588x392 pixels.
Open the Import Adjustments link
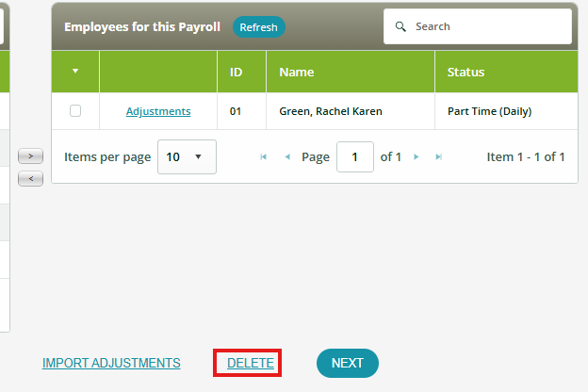(x=111, y=363)
